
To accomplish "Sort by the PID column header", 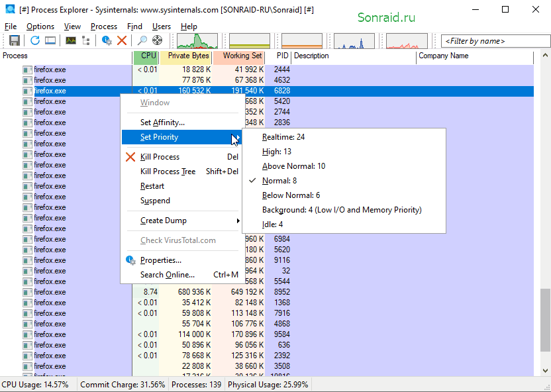I will coord(278,56).
